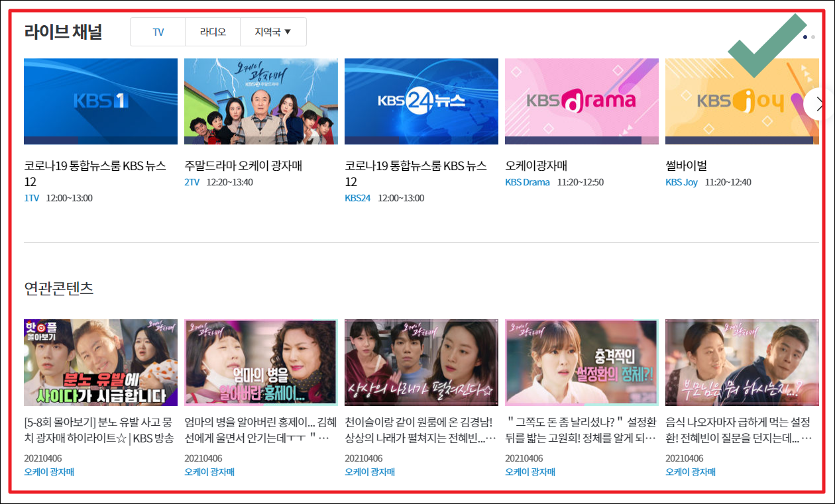Open the KBS 24뉴스 channel thumbnail
This screenshot has width=835, height=504.
[x=421, y=101]
